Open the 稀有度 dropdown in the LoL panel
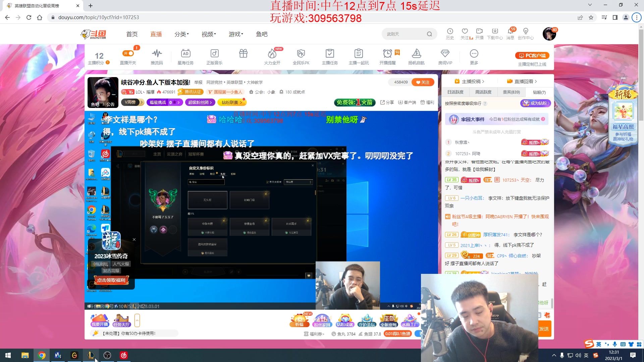Image resolution: width=644 pixels, height=362 pixels. click(x=297, y=182)
